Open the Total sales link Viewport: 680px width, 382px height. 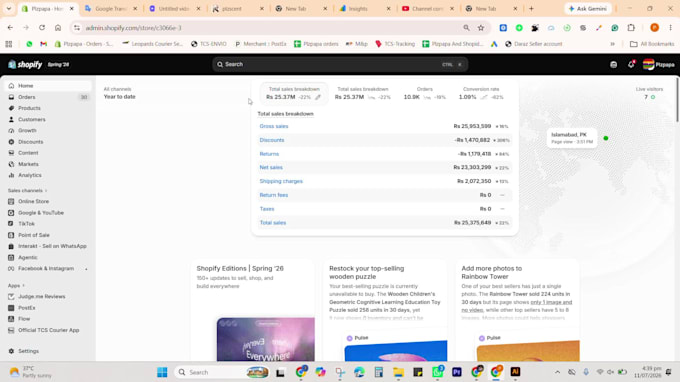pyautogui.click(x=273, y=223)
